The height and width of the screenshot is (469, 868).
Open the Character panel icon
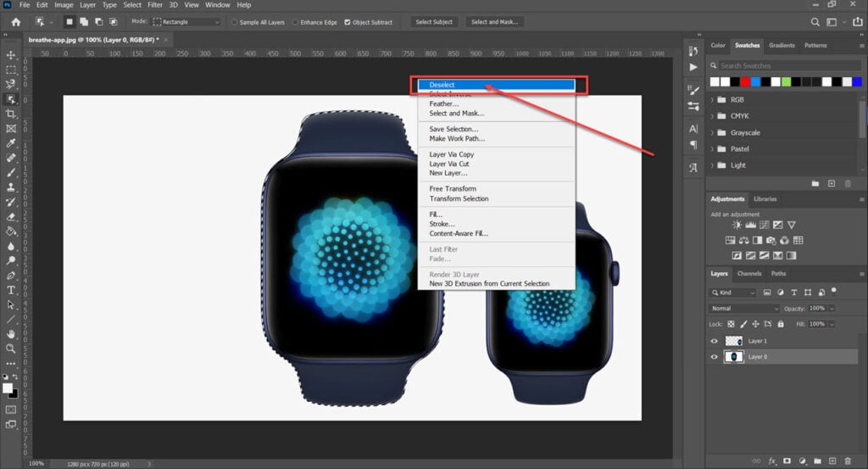[693, 129]
